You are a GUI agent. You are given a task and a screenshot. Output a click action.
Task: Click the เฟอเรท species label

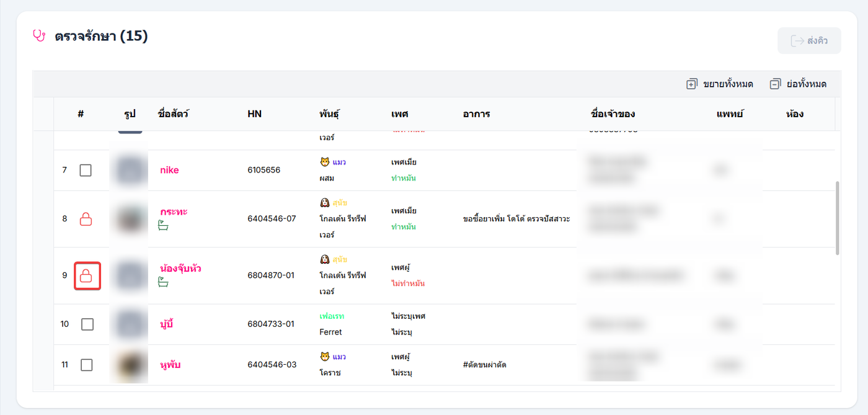[x=332, y=316]
